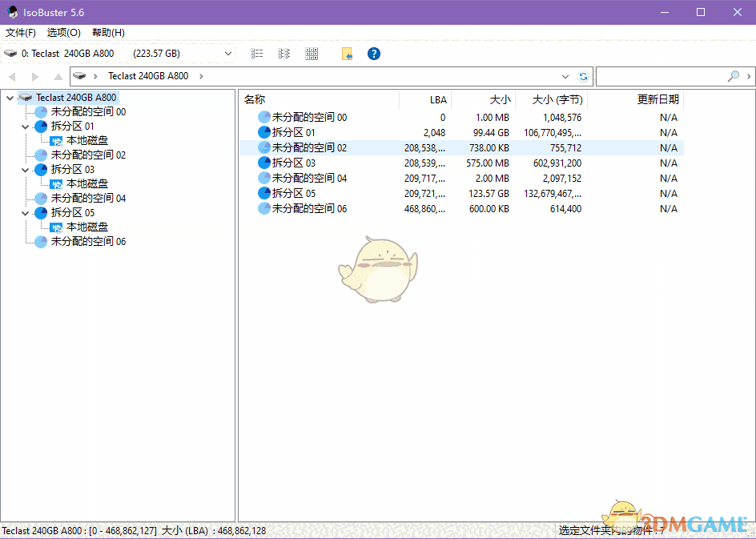Open the thumbnail grid view icon
The image size is (756, 539).
(x=311, y=54)
